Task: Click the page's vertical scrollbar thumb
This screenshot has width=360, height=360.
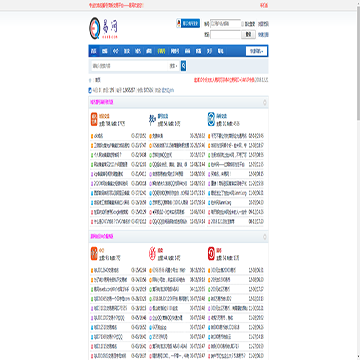Action: click(x=358, y=62)
